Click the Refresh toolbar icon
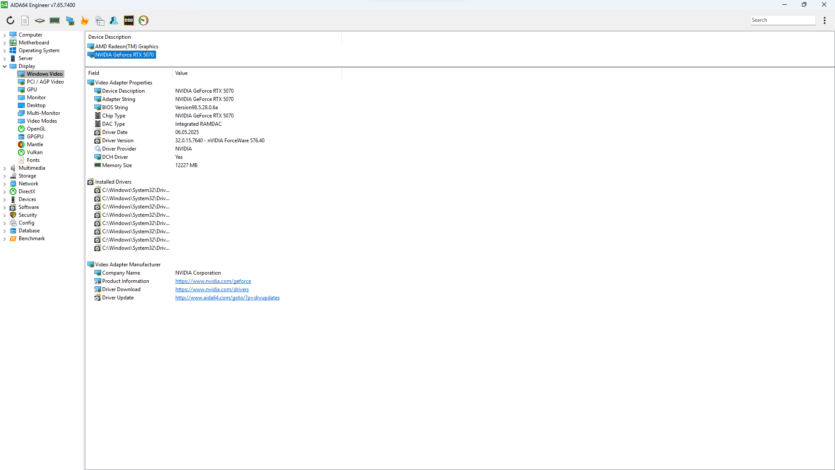 click(x=10, y=20)
